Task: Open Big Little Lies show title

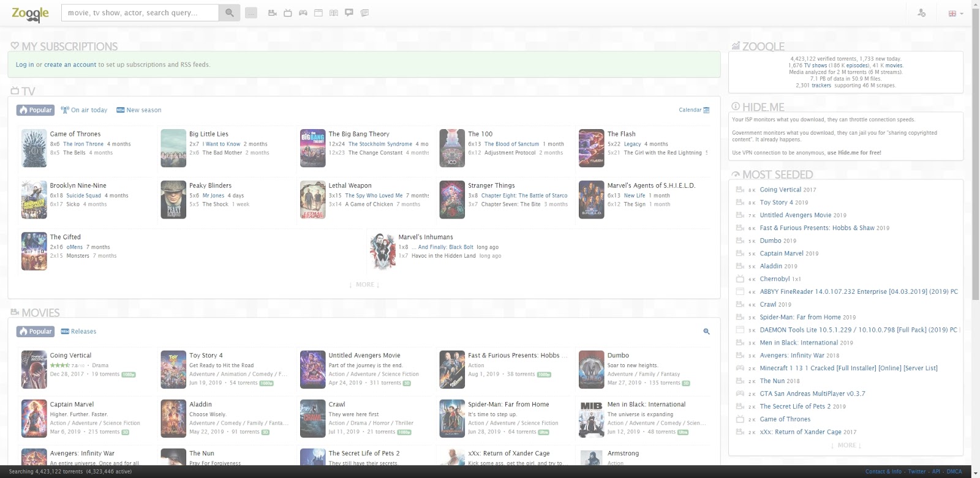Action: [x=209, y=134]
